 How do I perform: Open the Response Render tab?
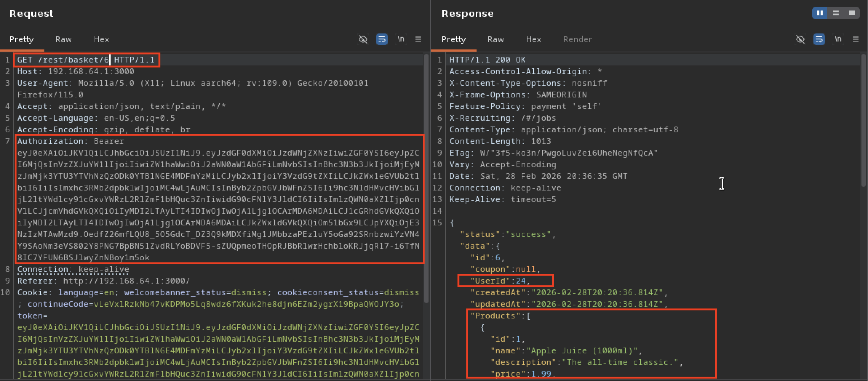(578, 39)
